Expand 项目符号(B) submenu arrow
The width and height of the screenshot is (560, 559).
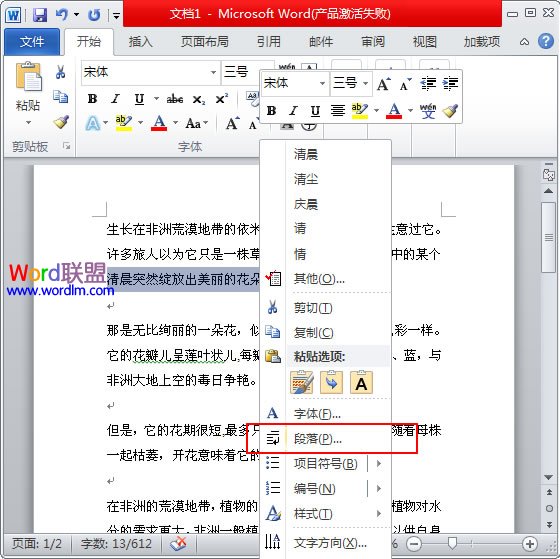click(379, 464)
